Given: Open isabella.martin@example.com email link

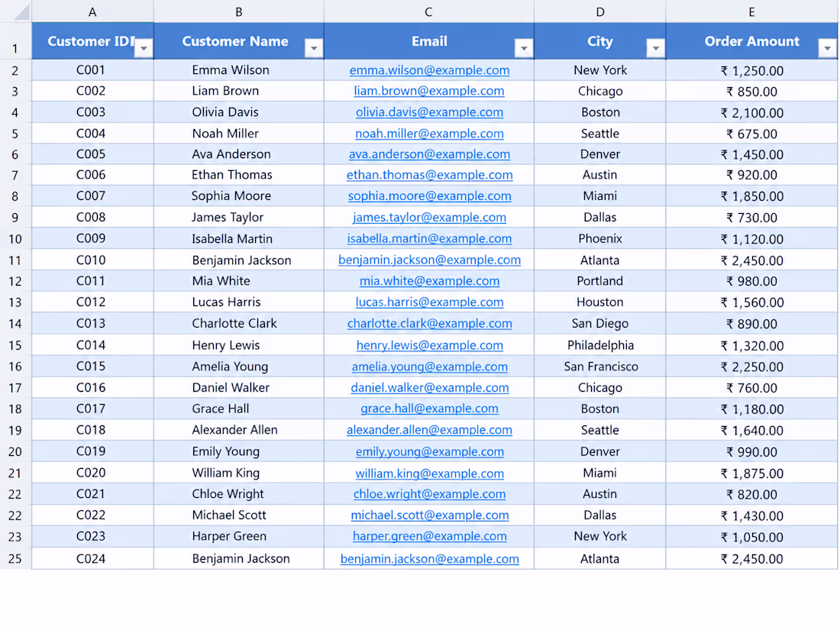Looking at the screenshot, I should 430,239.
